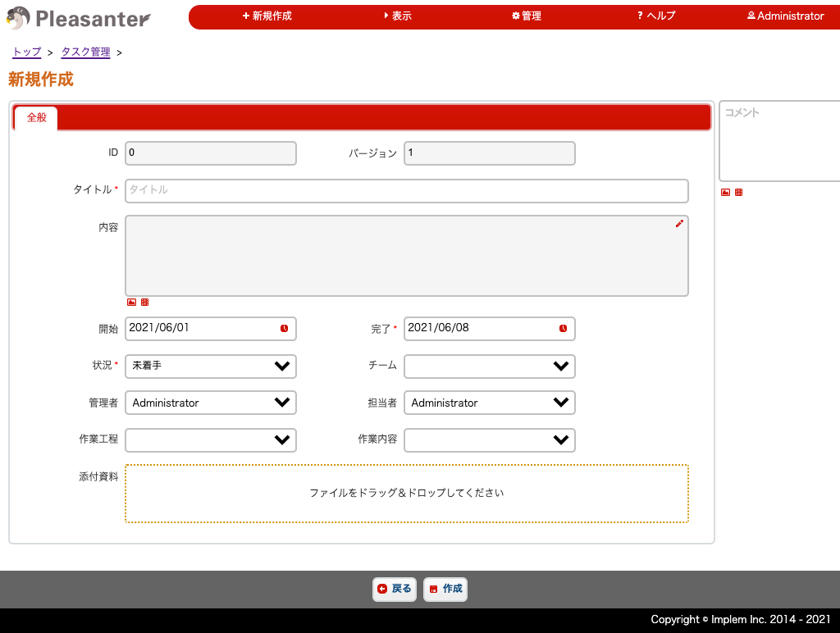The image size is (840, 633).
Task: Insert image icon below 内容 field
Action: point(131,303)
